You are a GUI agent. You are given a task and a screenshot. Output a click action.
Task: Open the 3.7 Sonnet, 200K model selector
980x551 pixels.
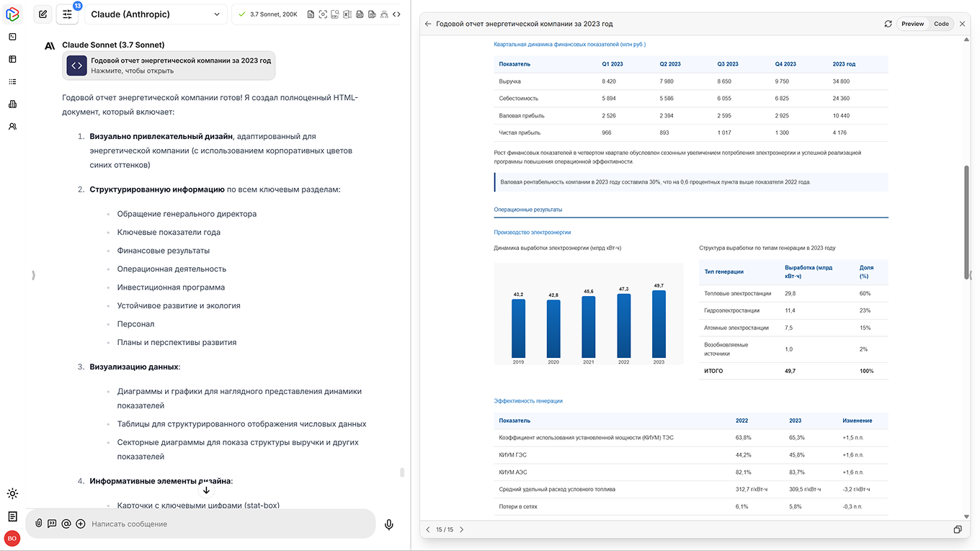coord(267,14)
